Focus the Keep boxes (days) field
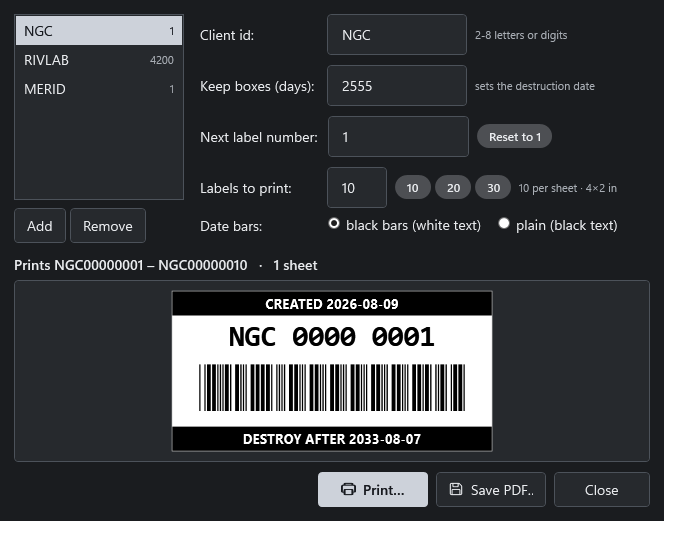This screenshot has height=560, width=680. tap(397, 85)
